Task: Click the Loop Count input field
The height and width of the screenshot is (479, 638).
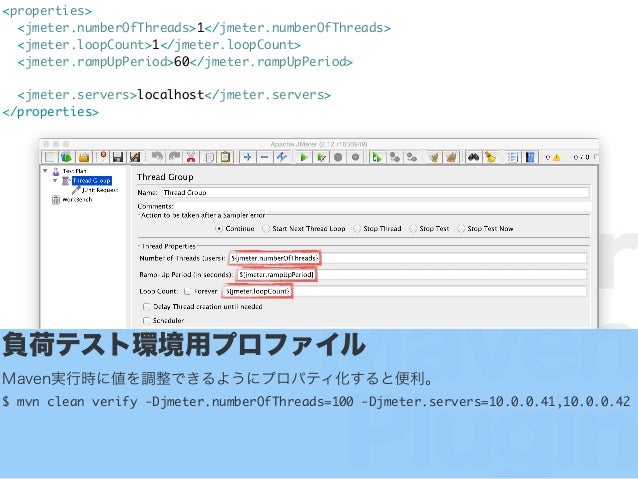Action: tap(404, 291)
